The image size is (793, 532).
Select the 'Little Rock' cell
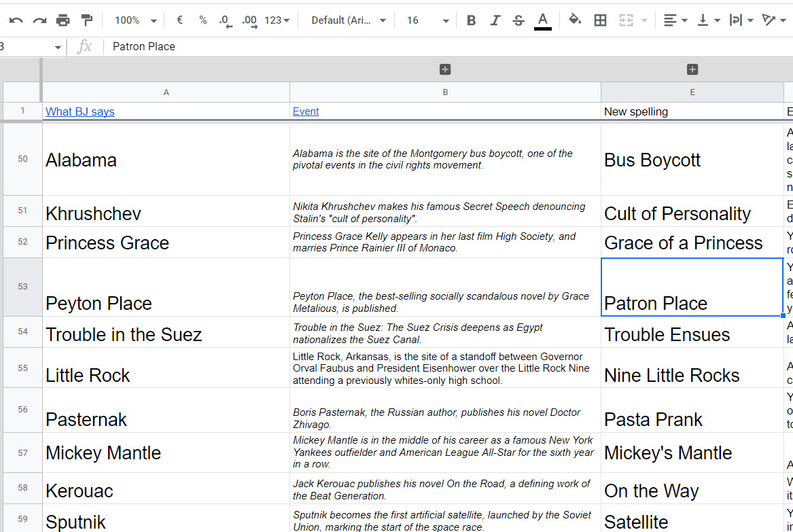[166, 368]
